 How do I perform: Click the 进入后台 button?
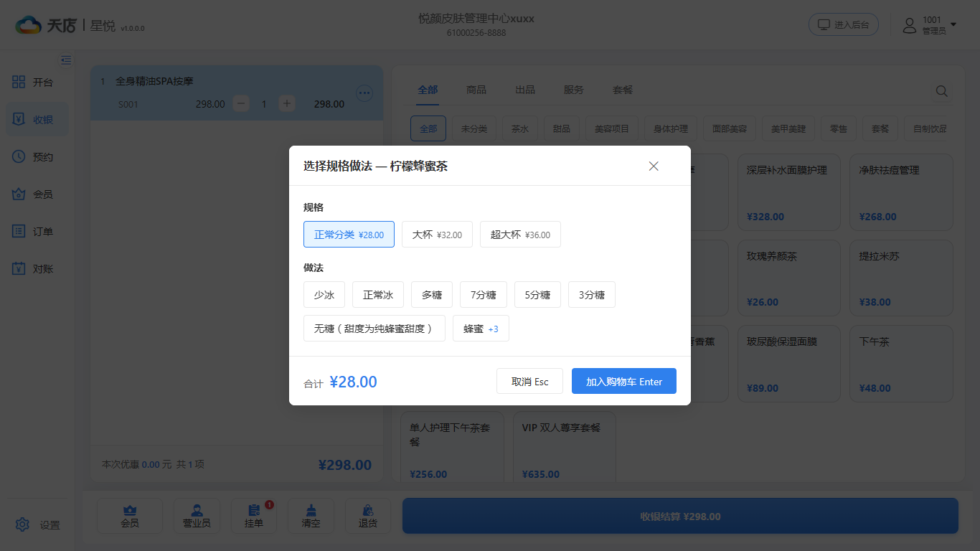pos(844,25)
